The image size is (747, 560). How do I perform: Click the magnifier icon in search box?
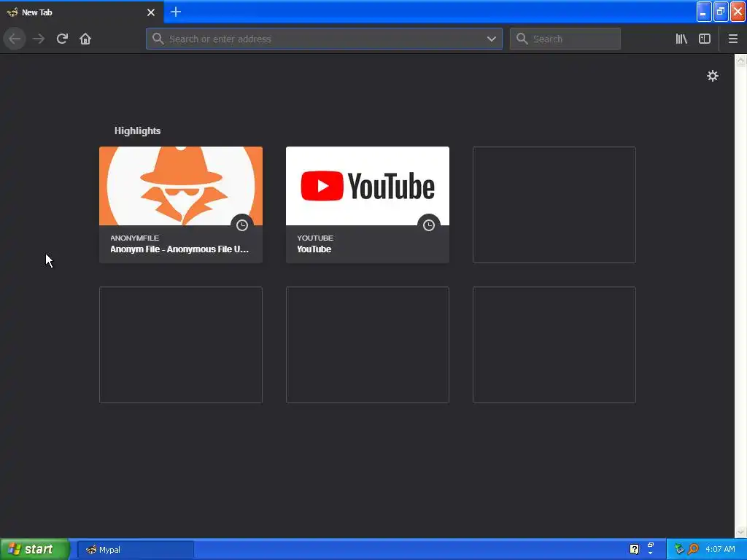pos(522,39)
